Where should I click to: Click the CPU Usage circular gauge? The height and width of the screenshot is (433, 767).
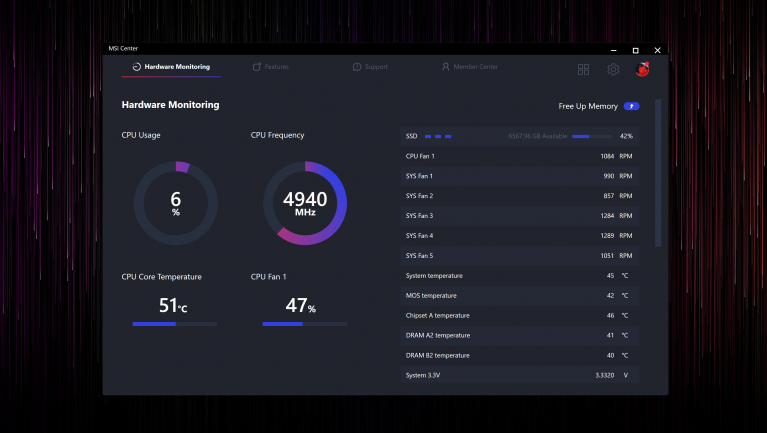pyautogui.click(x=176, y=203)
